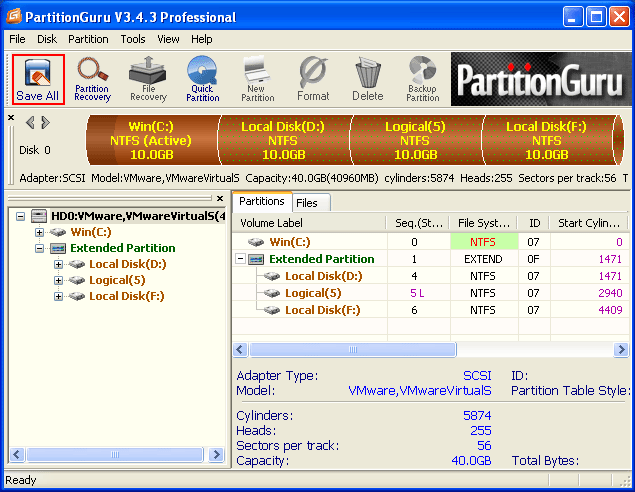Click the HD0 hard disk icon in tree

[x=39, y=216]
